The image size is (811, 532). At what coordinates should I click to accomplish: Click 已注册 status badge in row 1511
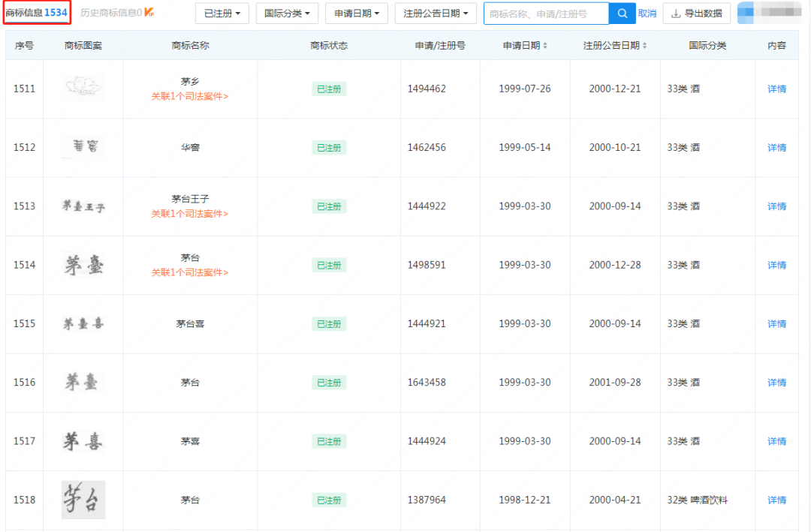tap(329, 89)
